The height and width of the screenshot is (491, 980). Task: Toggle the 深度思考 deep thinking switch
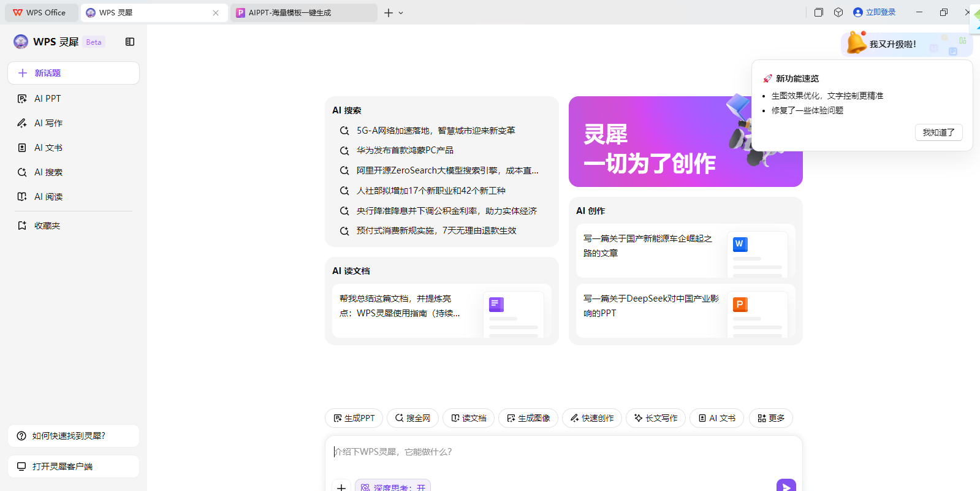pyautogui.click(x=393, y=487)
